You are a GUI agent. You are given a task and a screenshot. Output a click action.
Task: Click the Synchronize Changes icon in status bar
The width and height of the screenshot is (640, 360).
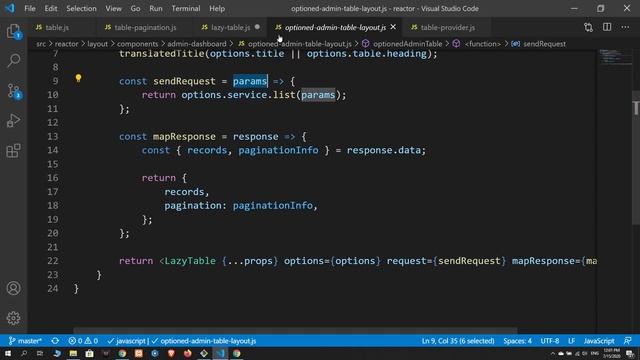tap(55, 341)
